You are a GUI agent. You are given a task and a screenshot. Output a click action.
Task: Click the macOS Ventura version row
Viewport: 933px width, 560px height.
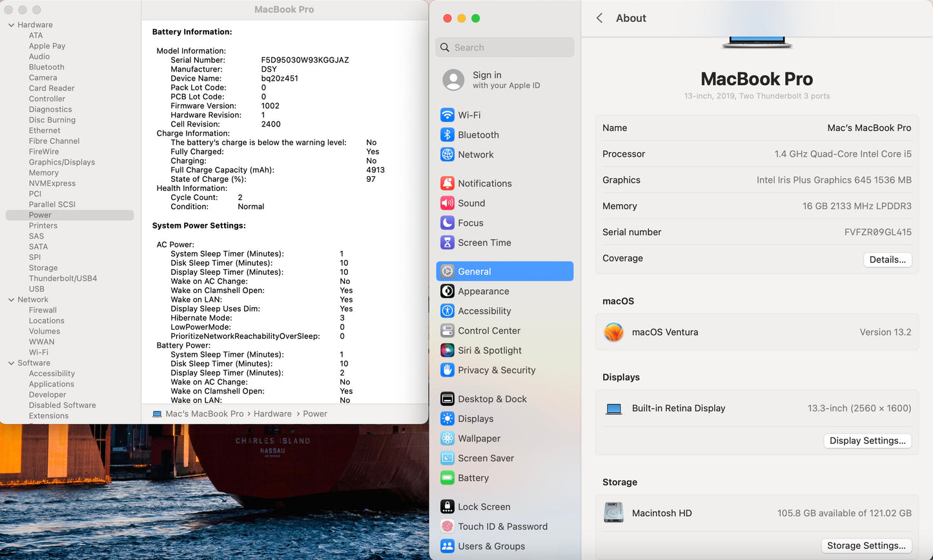757,332
